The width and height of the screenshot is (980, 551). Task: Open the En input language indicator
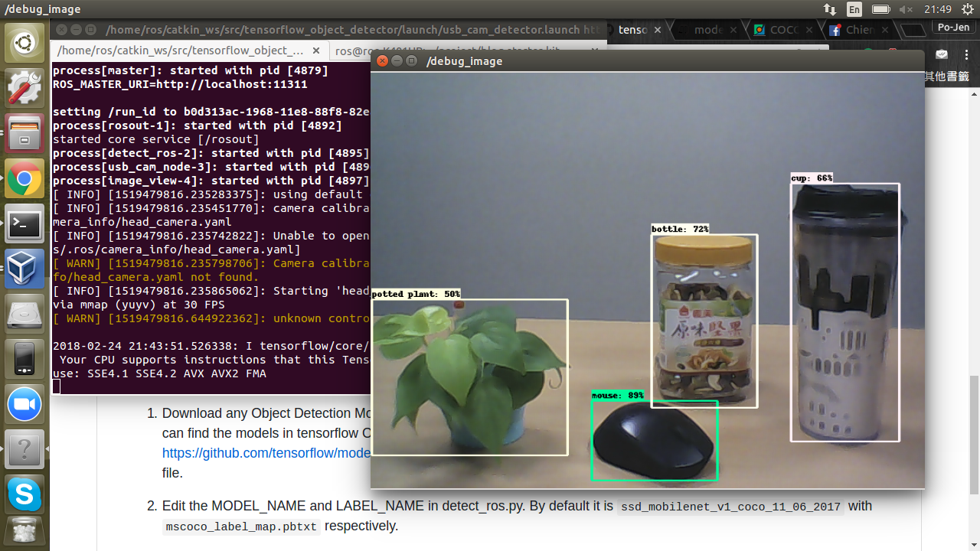pyautogui.click(x=854, y=9)
